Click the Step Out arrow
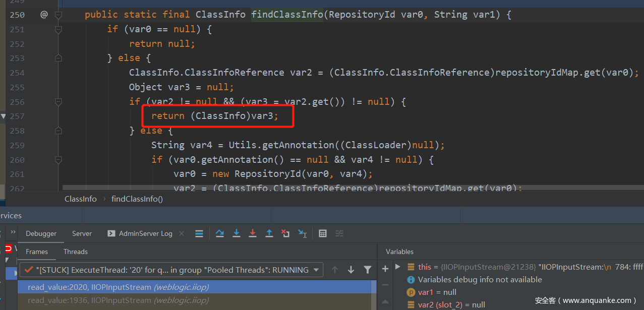 (269, 233)
